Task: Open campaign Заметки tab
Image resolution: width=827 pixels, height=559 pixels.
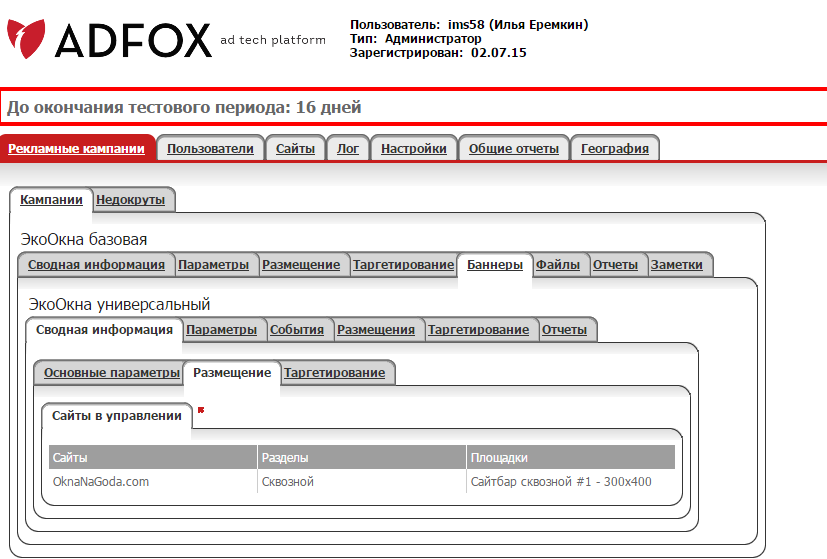Action: coord(681,265)
